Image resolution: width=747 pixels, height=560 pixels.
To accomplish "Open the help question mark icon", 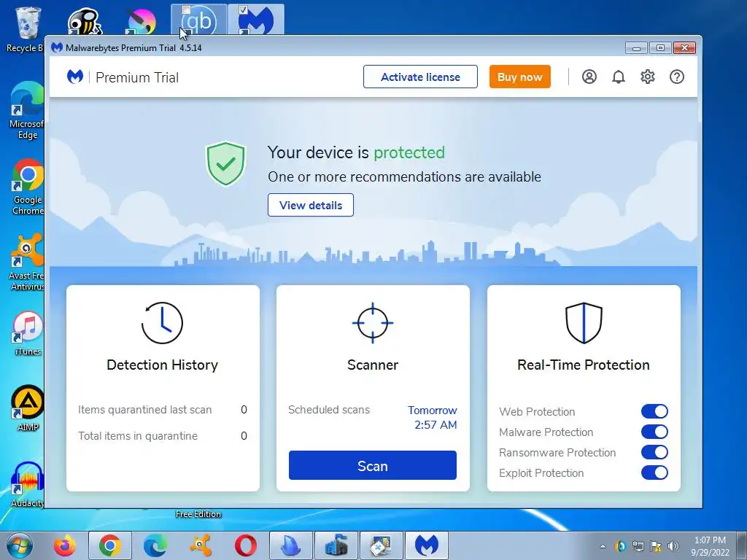I will [676, 77].
